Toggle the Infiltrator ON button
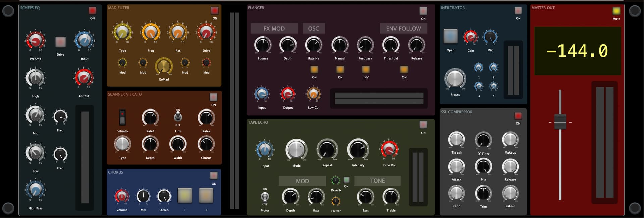The image size is (644, 218). (x=518, y=11)
